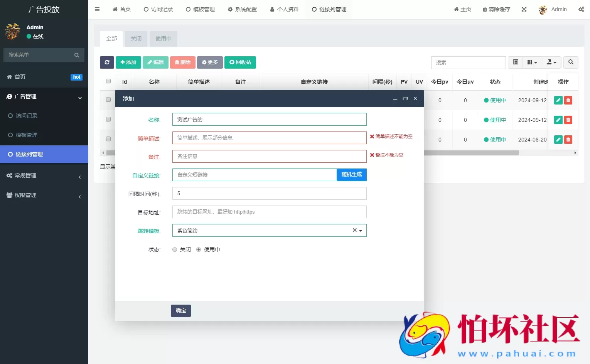Click the blue refresh icon in the toolbar
Screen dimensions: 590x364
(x=107, y=62)
